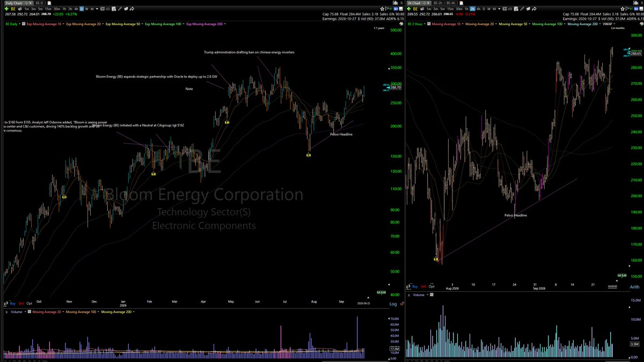Open volume Moving Average 20 dropdown

pyautogui.click(x=63, y=312)
